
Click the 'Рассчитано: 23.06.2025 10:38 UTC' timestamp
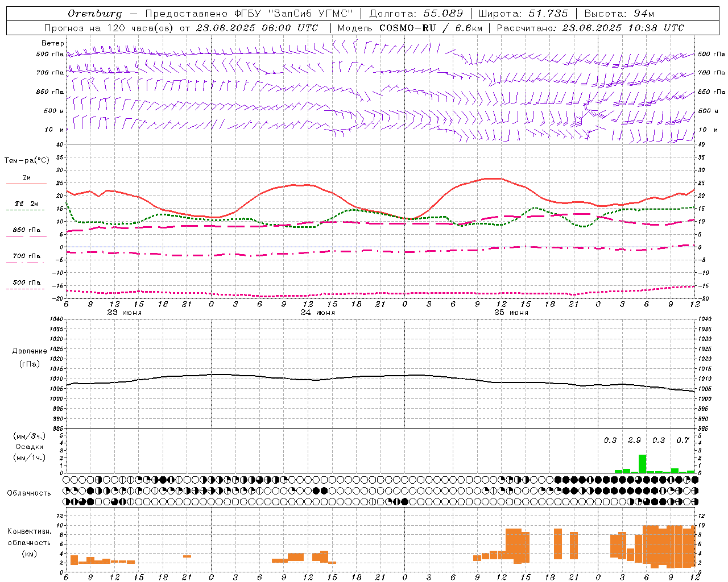pos(590,28)
